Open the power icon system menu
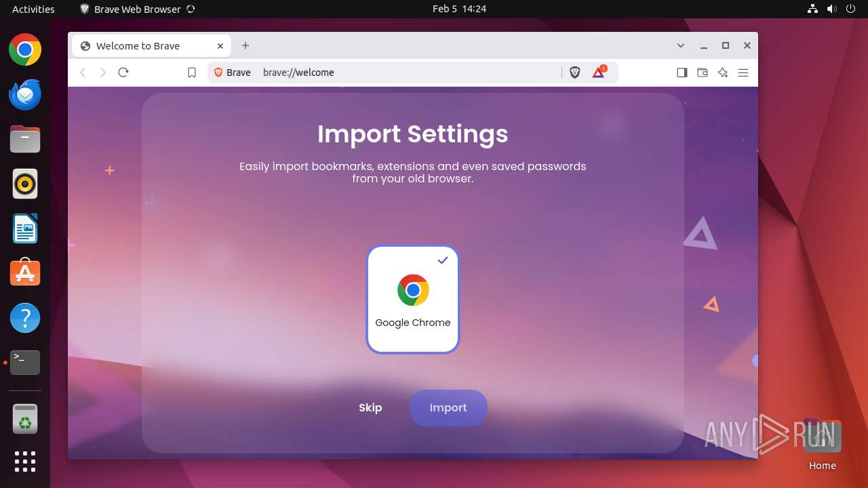This screenshot has height=488, width=868. (850, 9)
